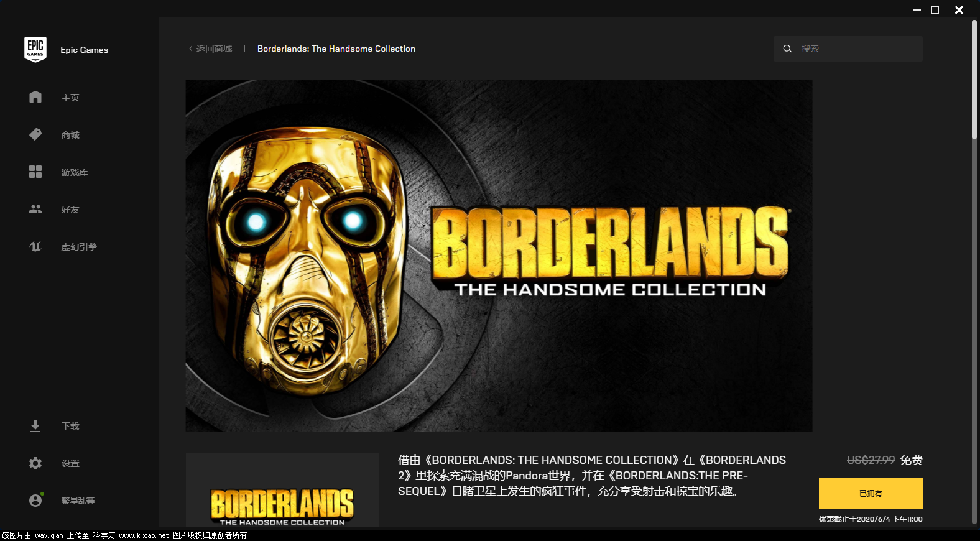Focus the 搜索 search input field

pyautogui.click(x=848, y=49)
